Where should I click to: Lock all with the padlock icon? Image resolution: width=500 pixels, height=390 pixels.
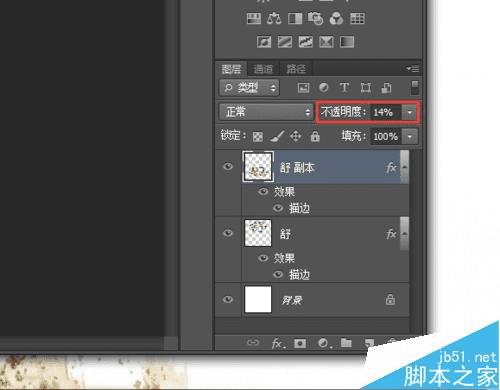tap(315, 136)
